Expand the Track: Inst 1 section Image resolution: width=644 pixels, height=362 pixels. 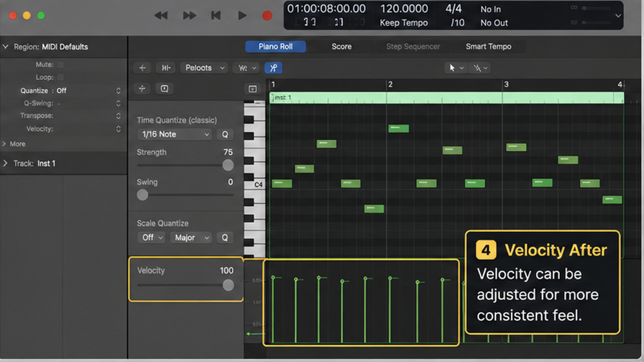[x=6, y=163]
